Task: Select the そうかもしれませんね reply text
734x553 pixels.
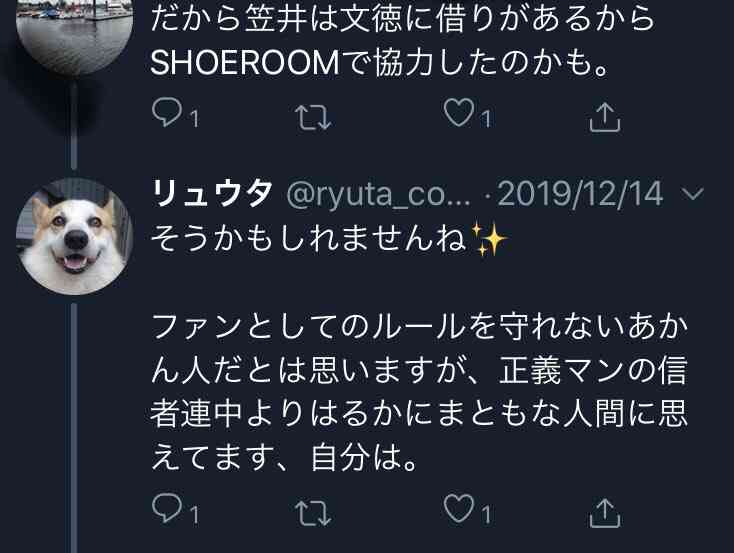Action: tap(309, 238)
